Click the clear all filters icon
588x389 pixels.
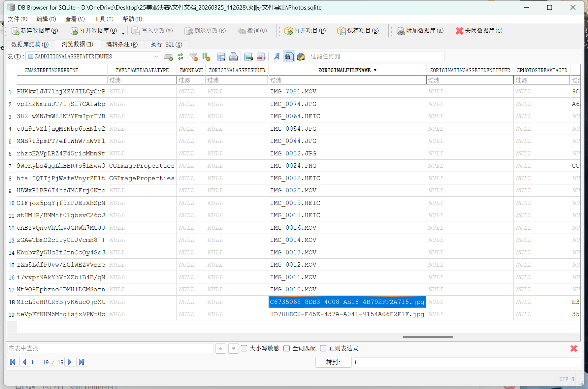click(194, 57)
